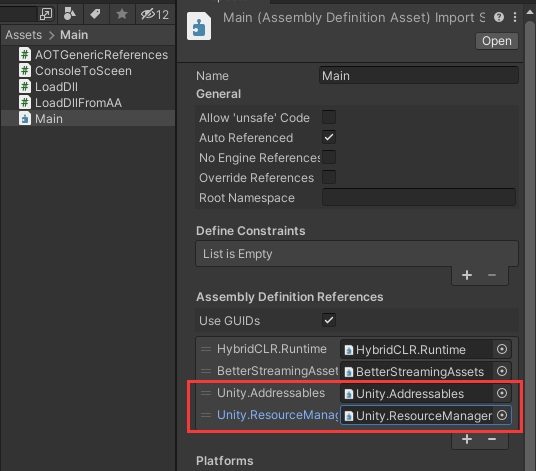Viewport: 536px width, 471px height.
Task: Click the Open button in Inspector header
Action: click(497, 41)
